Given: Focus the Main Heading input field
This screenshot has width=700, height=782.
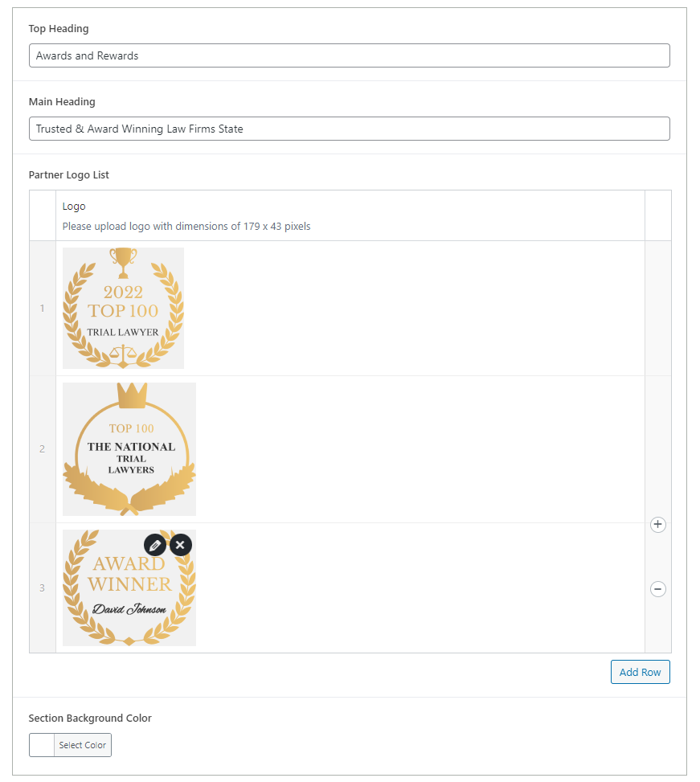Looking at the screenshot, I should coord(349,129).
